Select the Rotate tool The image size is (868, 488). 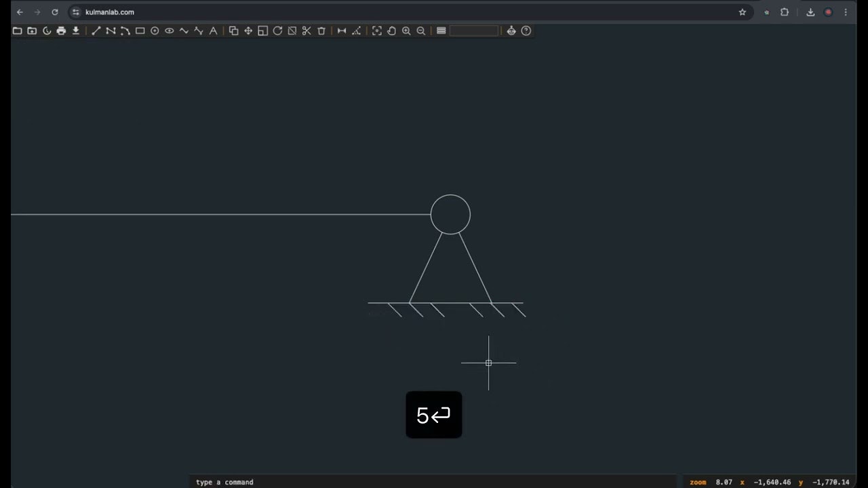(277, 30)
